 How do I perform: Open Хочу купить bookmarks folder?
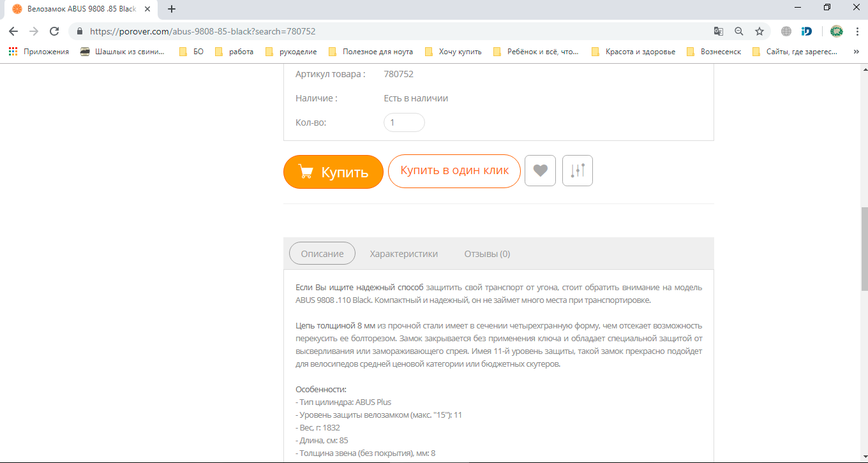(x=453, y=52)
